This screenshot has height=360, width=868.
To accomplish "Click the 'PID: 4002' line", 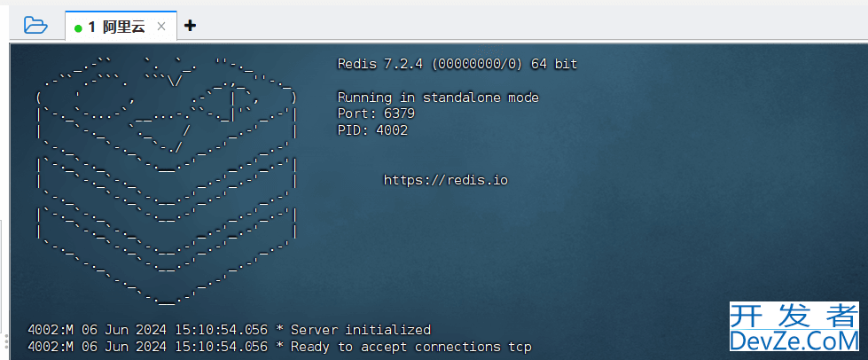I will [x=372, y=130].
